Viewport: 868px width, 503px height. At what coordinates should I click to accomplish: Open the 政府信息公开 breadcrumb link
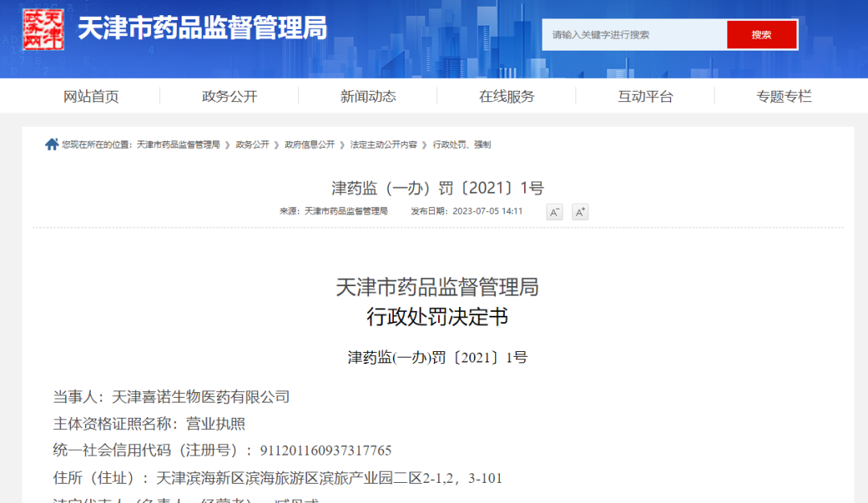tap(309, 145)
